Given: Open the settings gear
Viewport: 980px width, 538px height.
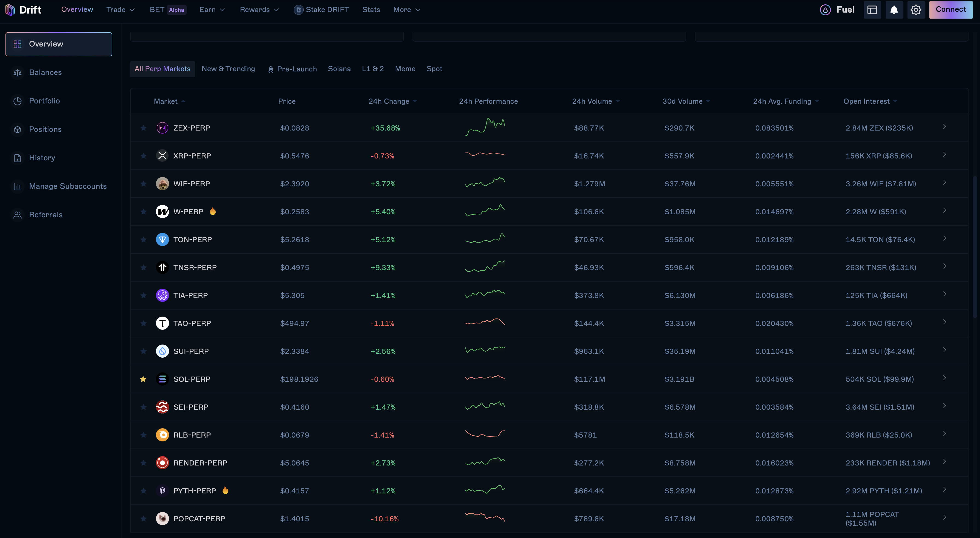Looking at the screenshot, I should (x=916, y=10).
